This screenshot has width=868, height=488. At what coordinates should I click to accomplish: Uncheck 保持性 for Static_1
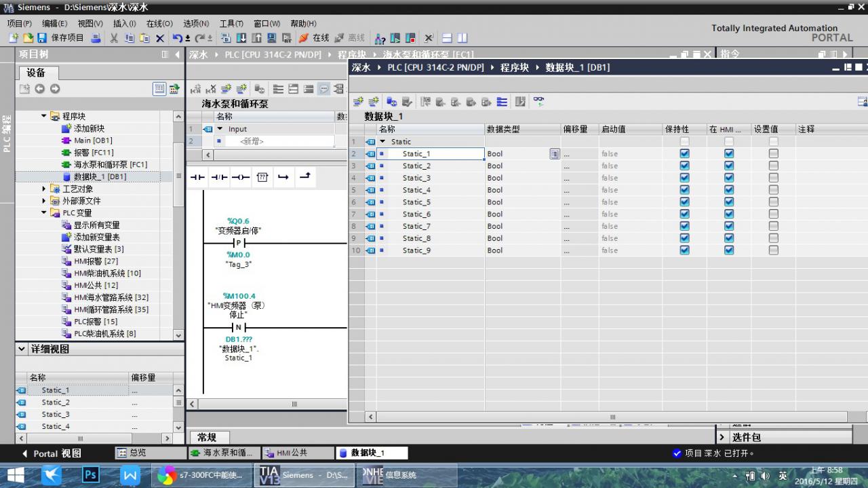684,154
